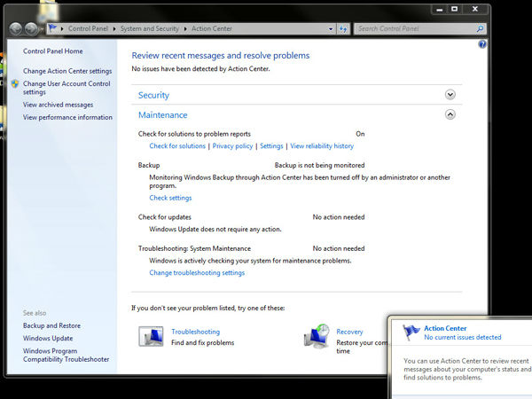Image resolution: width=532 pixels, height=399 pixels.
Task: Click Change troubleshooting settings link
Action: [x=197, y=273]
